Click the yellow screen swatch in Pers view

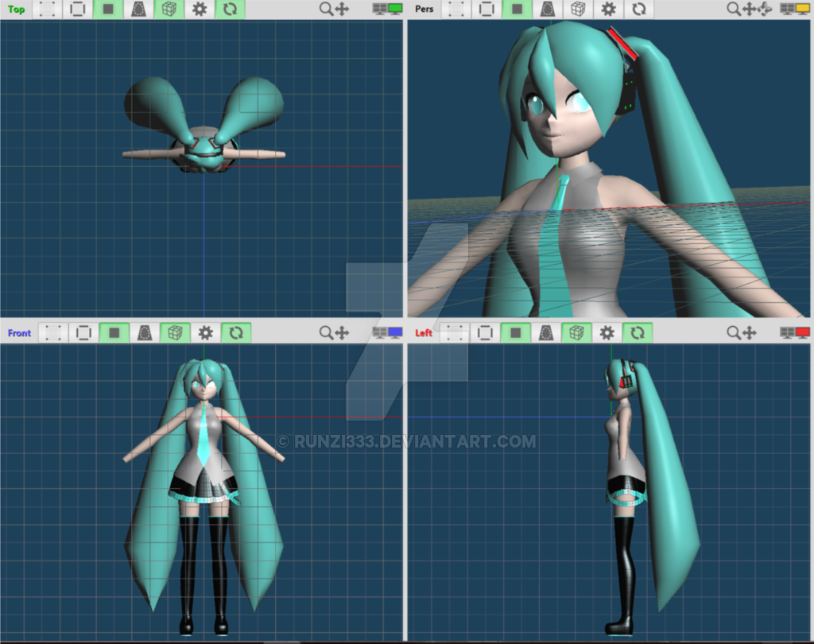click(x=802, y=9)
